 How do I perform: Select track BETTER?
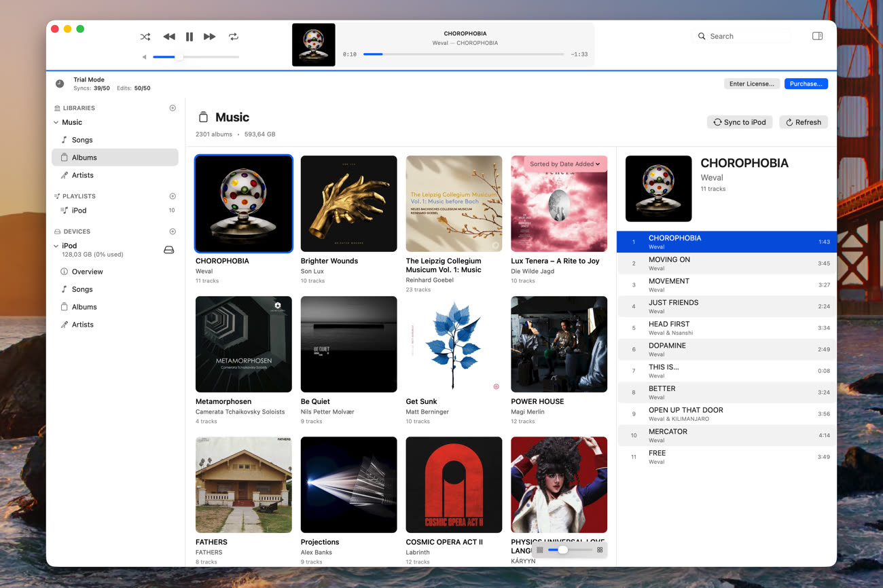point(726,392)
